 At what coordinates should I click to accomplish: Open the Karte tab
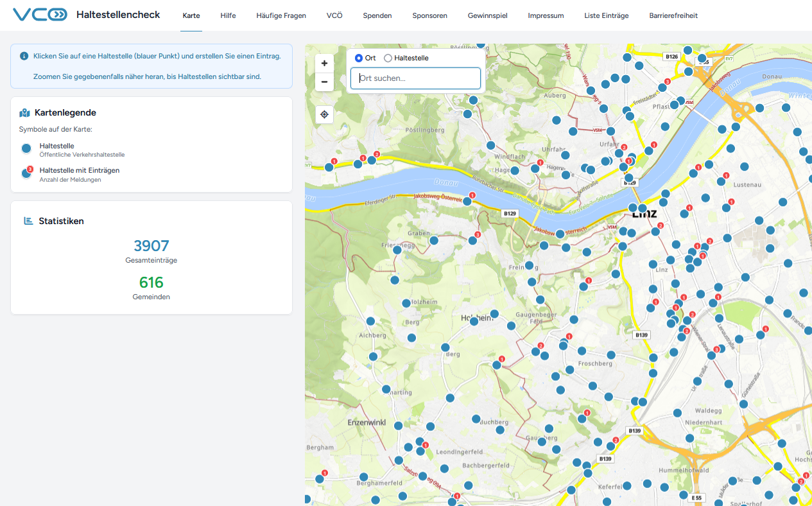[x=191, y=15]
